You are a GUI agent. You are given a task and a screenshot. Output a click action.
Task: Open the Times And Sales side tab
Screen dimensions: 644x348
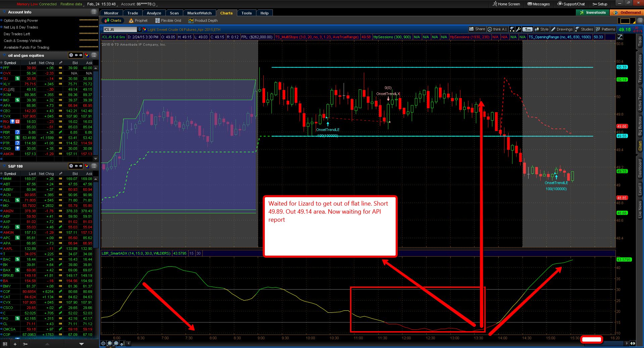pos(640,69)
